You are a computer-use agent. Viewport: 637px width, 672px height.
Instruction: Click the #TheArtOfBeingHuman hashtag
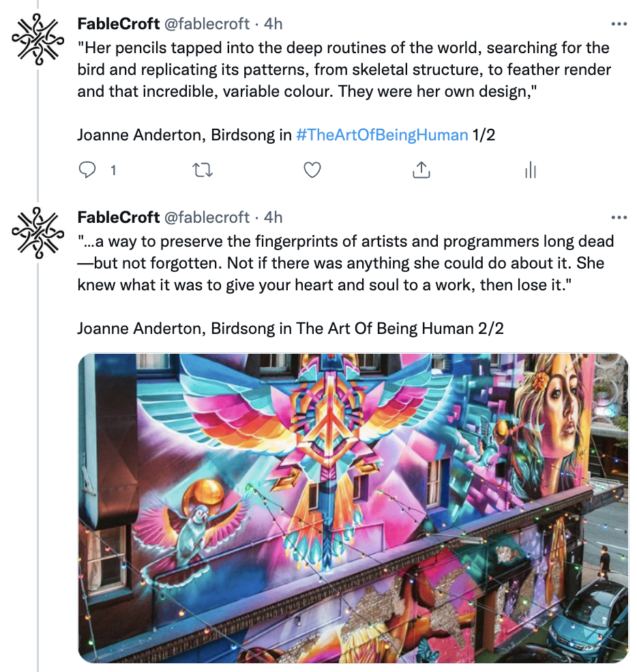coord(382,135)
